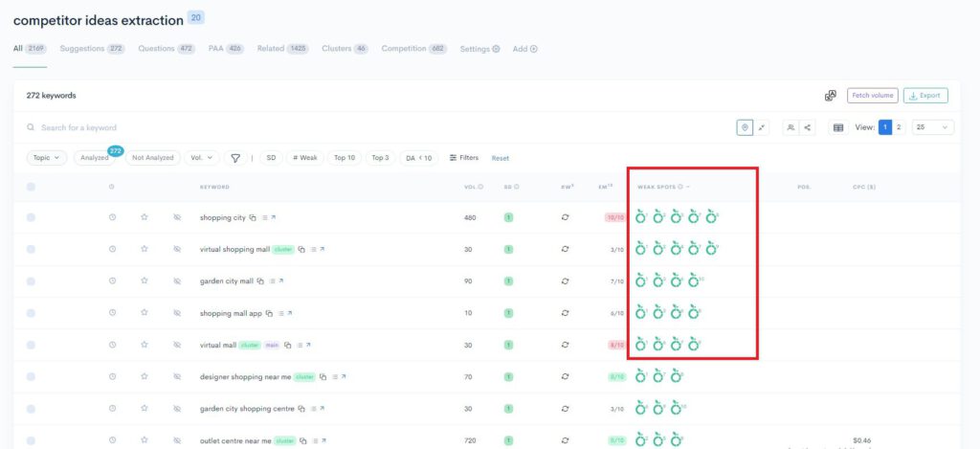Screen dimensions: 980x449
Task: Reset all filters
Action: pos(500,158)
